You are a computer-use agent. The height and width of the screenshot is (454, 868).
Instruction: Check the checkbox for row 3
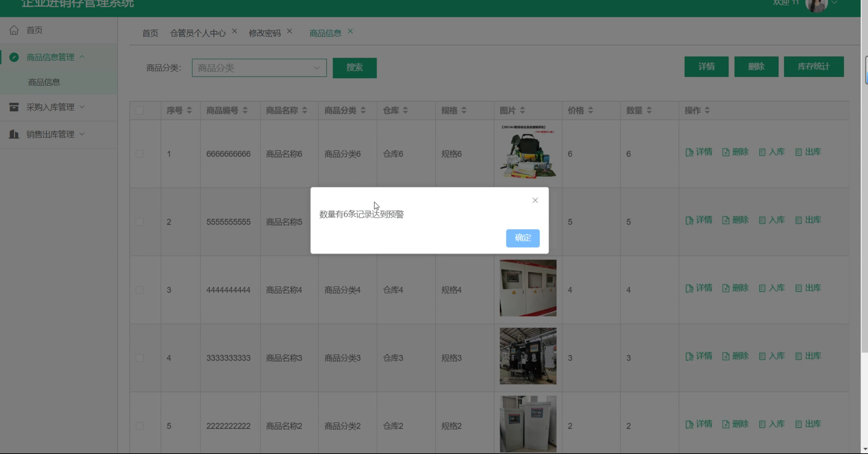[139, 290]
